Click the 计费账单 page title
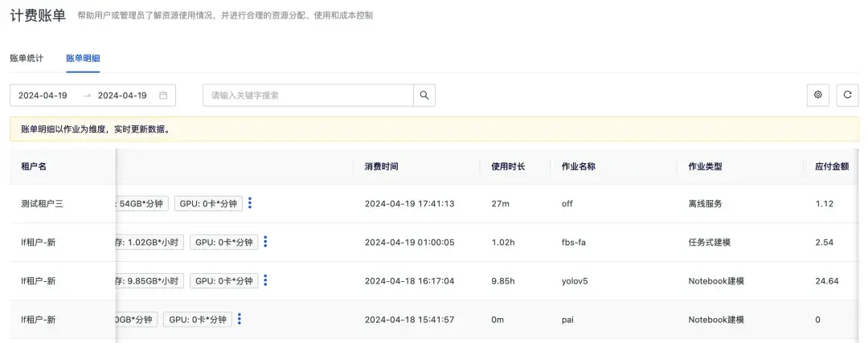Image resolution: width=868 pixels, height=343 pixels. (x=39, y=15)
